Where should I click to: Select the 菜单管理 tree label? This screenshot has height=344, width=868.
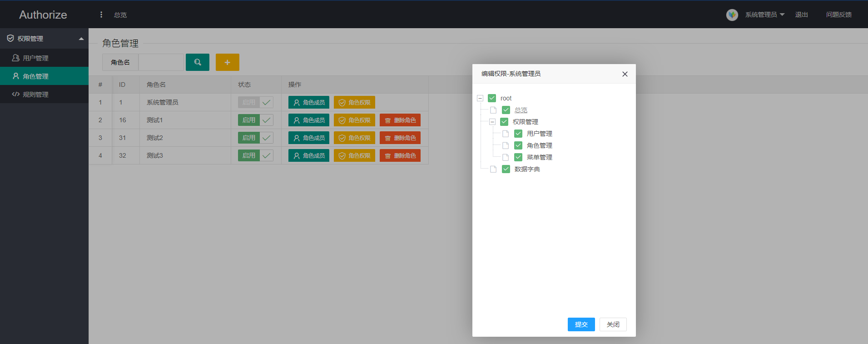[x=540, y=157]
